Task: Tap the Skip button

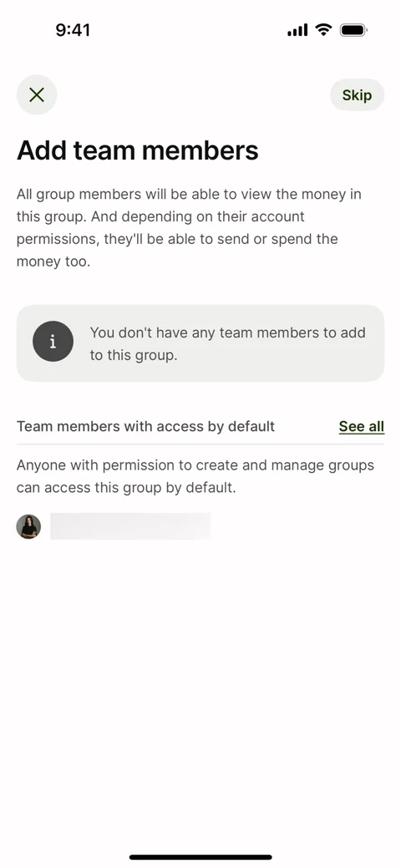Action: coord(357,95)
